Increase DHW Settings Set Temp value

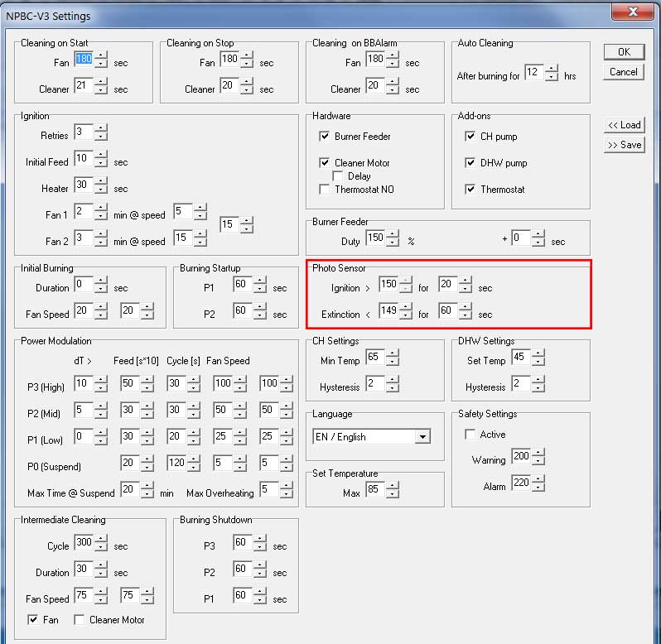538,353
